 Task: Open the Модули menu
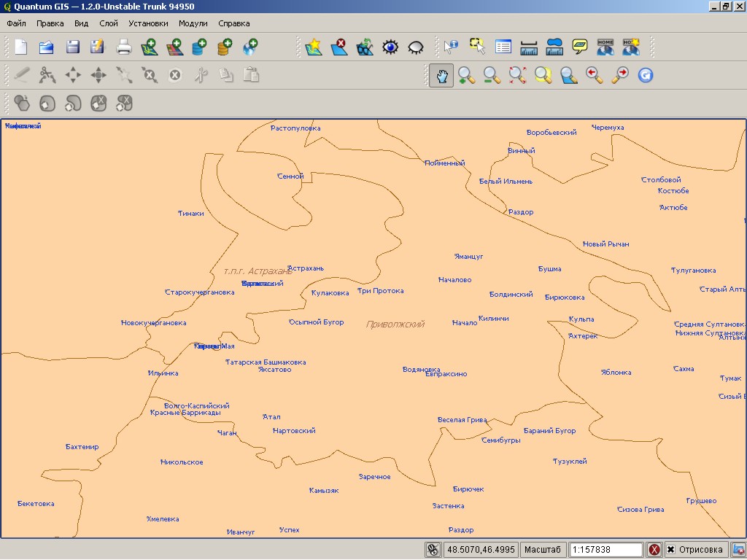tap(193, 23)
